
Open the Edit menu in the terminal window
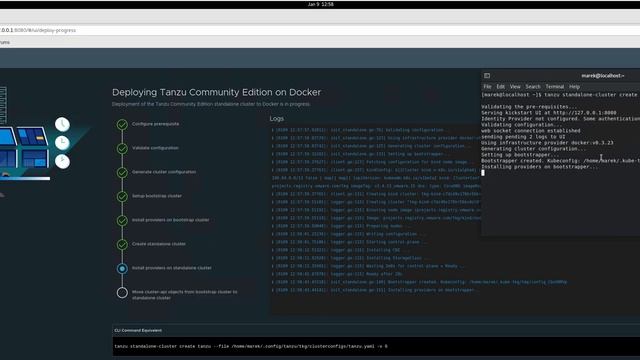(x=501, y=87)
